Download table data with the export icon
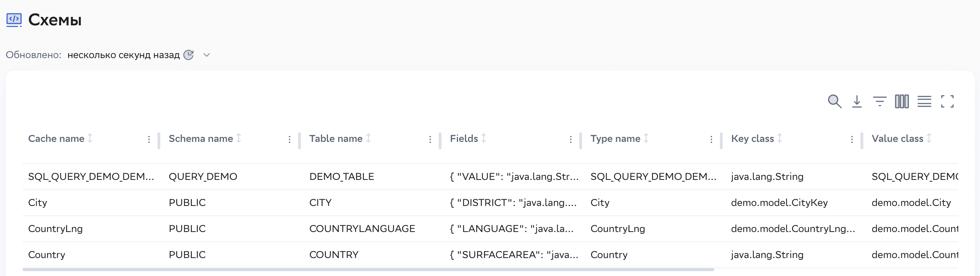 point(857,101)
